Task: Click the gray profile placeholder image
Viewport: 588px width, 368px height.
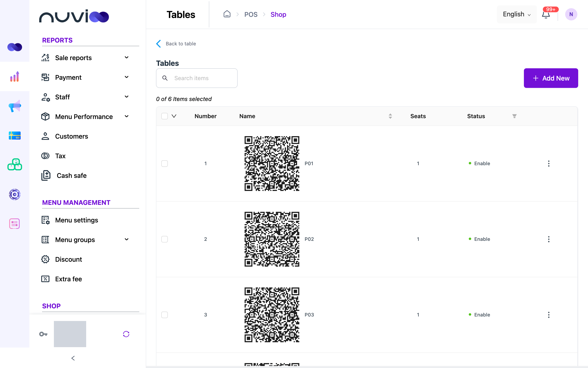Action: tap(70, 334)
